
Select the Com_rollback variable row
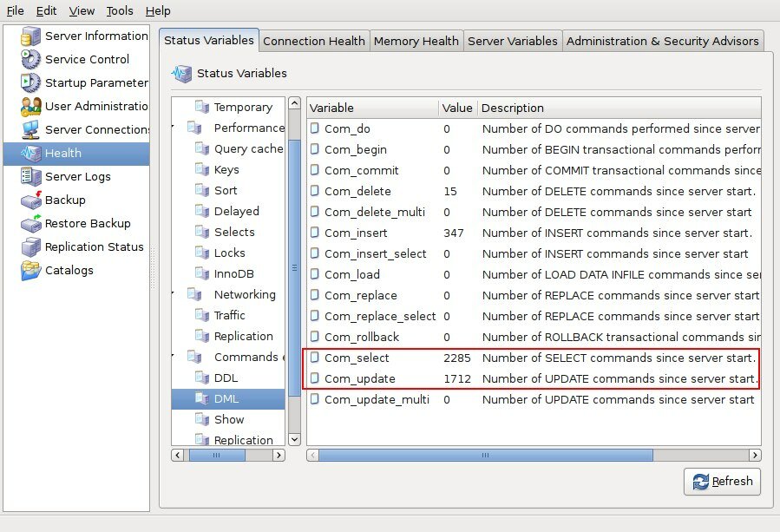tap(534, 337)
